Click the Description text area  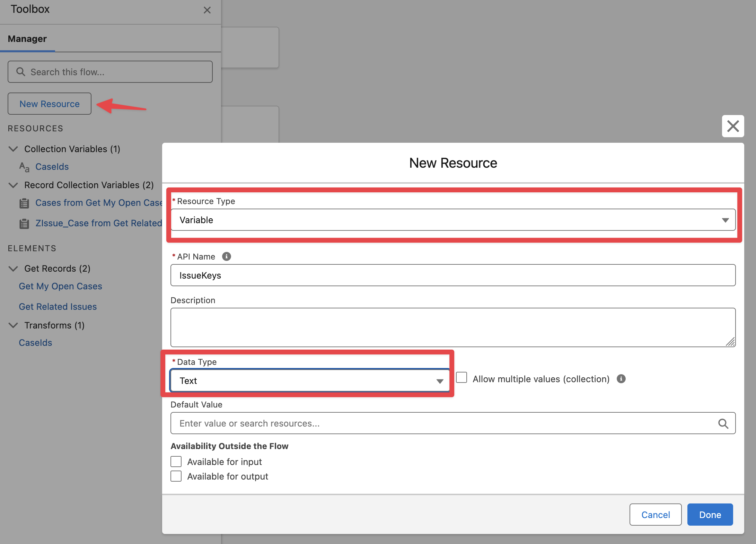pos(453,327)
